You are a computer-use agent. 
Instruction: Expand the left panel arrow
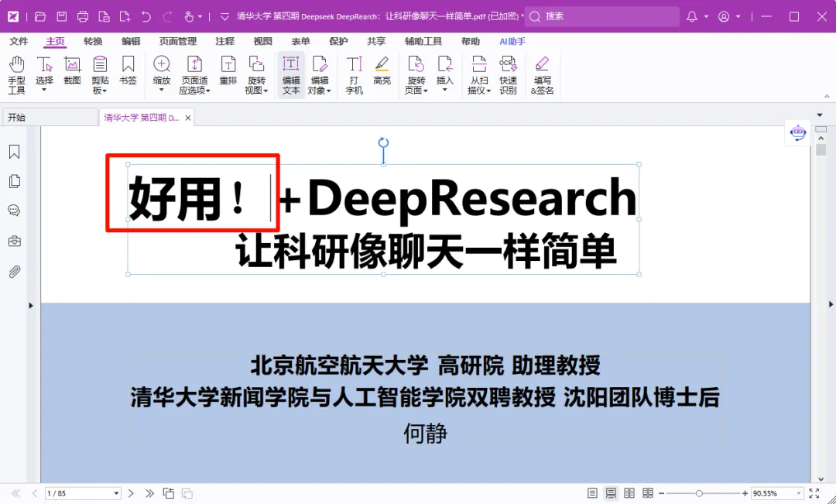coord(31,306)
